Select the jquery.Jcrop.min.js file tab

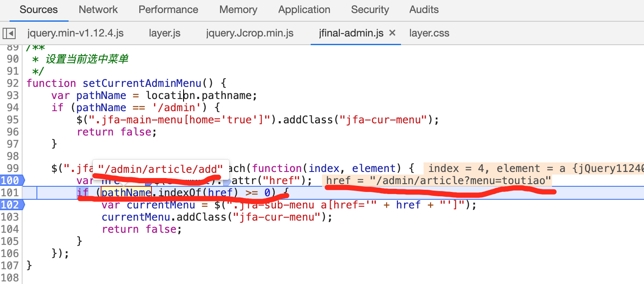click(250, 33)
